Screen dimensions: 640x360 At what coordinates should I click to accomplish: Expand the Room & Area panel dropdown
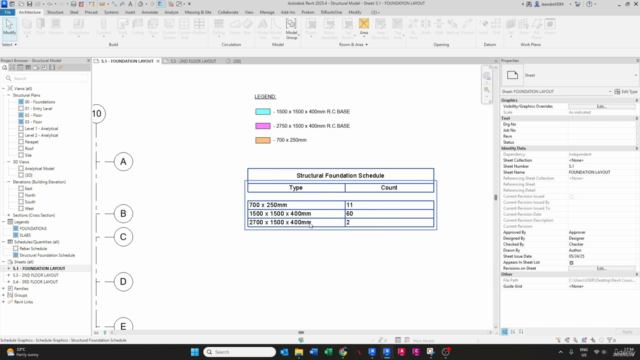[x=353, y=44]
